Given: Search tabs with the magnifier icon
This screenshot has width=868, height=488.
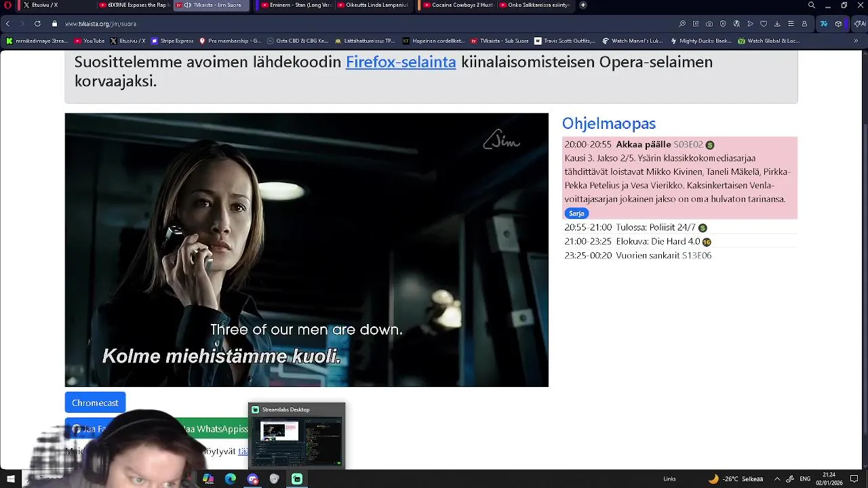Looking at the screenshot, I should 812,5.
